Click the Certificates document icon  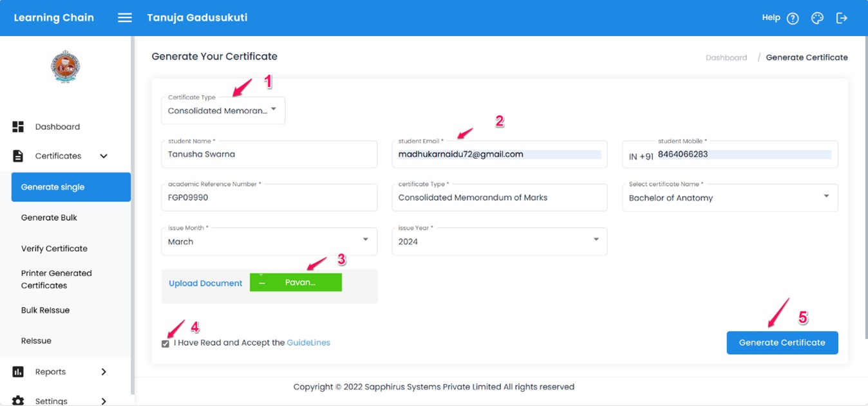pyautogui.click(x=18, y=156)
